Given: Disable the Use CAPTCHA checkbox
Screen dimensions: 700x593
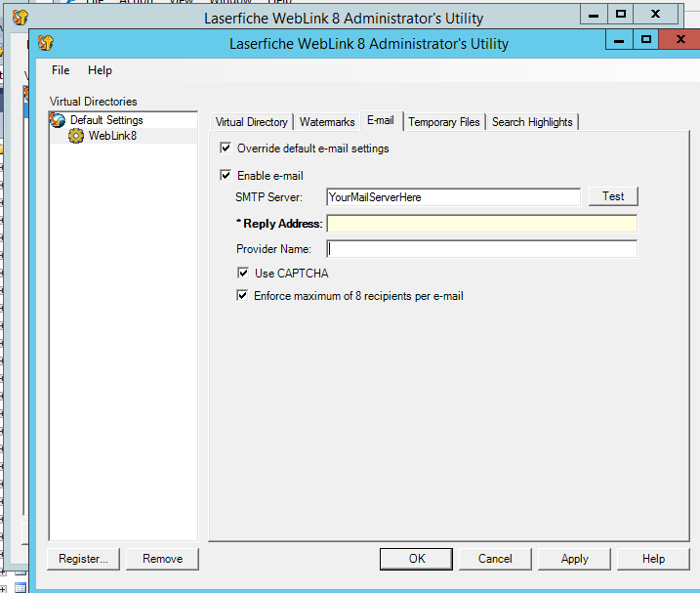Looking at the screenshot, I should tap(244, 274).
